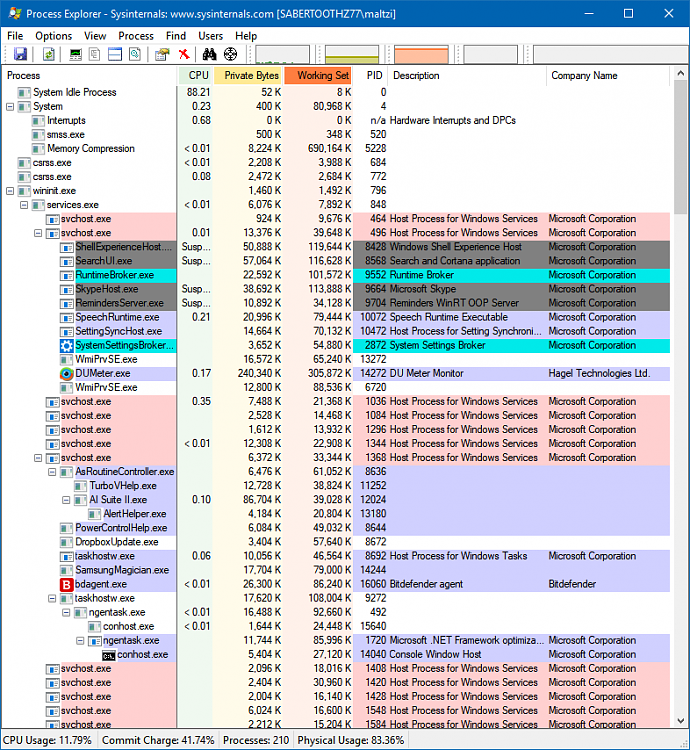Screen dimensions: 690x750
Task: Click the CPU usage mini graph
Action: tap(283, 54)
